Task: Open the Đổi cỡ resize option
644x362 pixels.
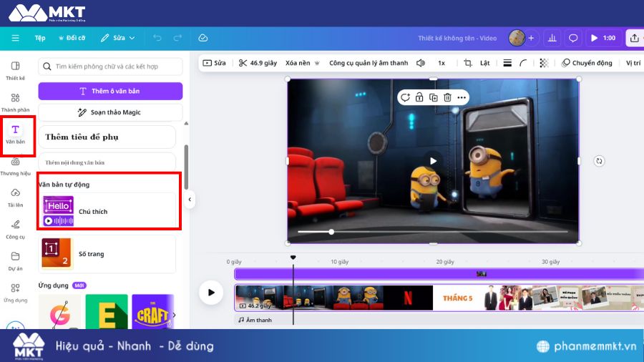Action: click(72, 38)
